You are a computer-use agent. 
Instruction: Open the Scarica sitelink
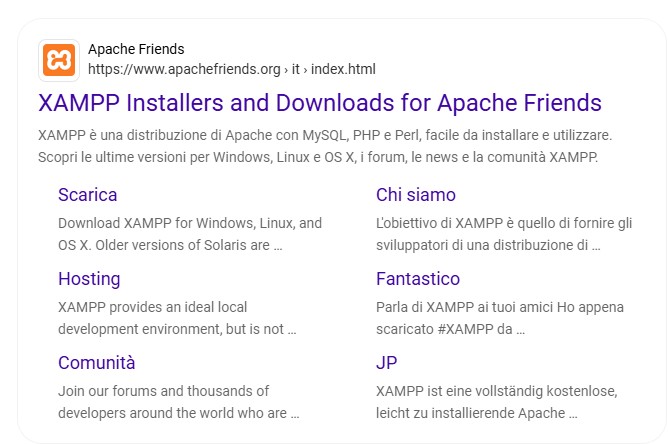pyautogui.click(x=87, y=194)
